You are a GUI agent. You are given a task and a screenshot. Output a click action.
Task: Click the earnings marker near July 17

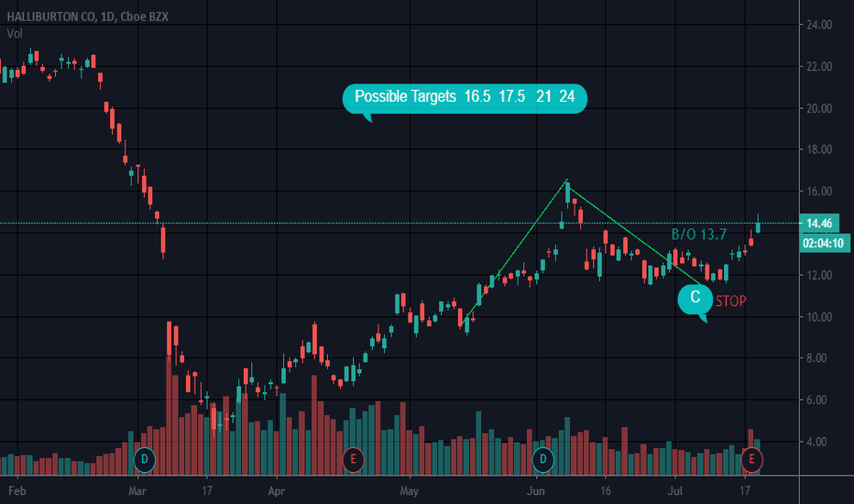(751, 459)
